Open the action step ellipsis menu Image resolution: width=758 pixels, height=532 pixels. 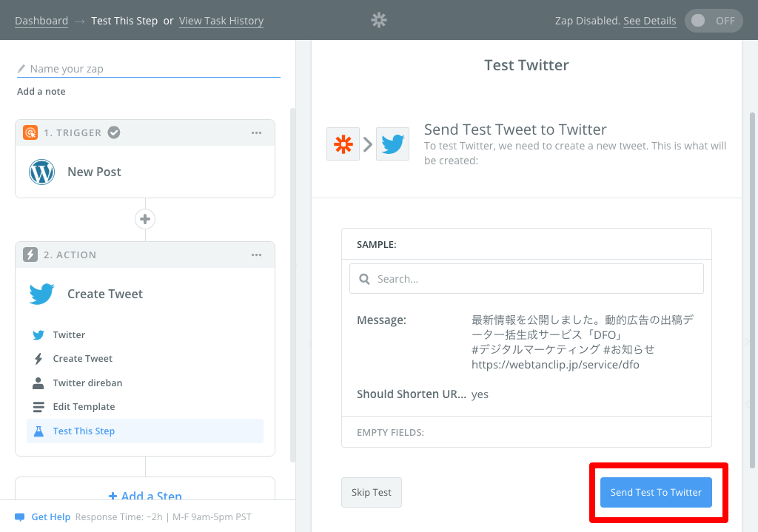pyautogui.click(x=256, y=255)
